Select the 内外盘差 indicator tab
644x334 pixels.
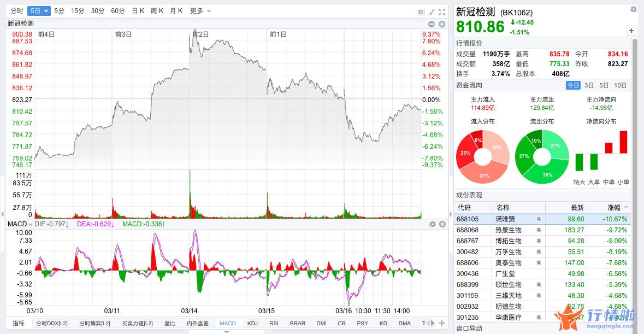[x=198, y=323]
